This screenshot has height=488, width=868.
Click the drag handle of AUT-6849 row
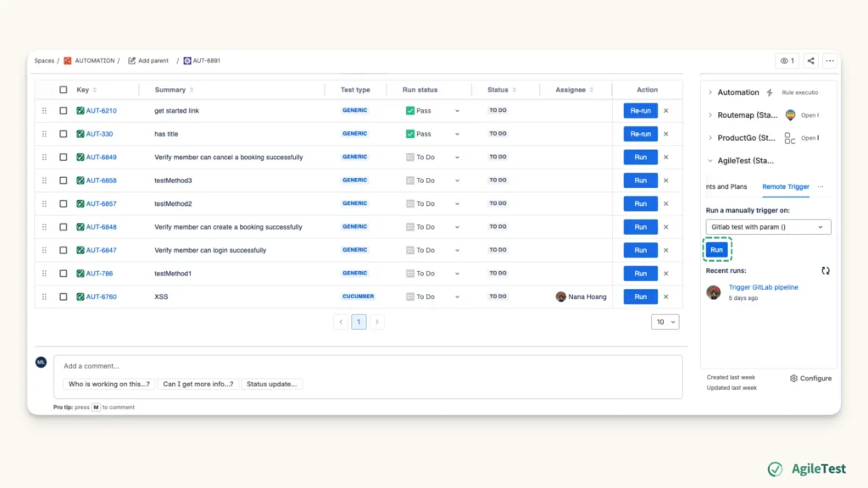click(44, 157)
